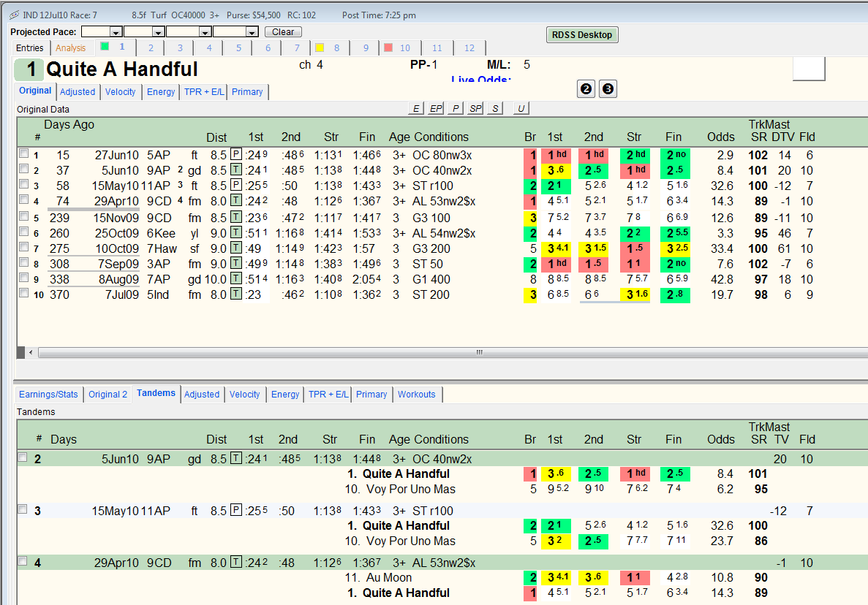Click the Clear button
This screenshot has width=868, height=605.
click(x=283, y=32)
